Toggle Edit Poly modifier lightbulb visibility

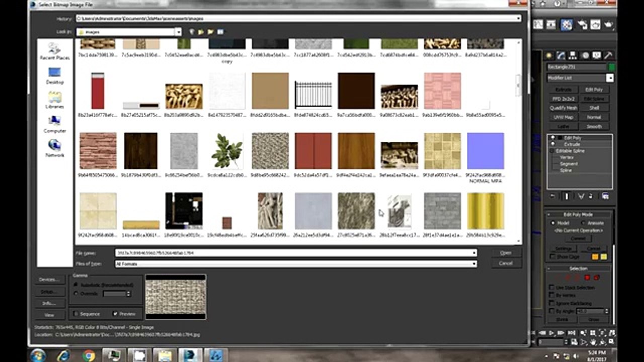(x=553, y=138)
